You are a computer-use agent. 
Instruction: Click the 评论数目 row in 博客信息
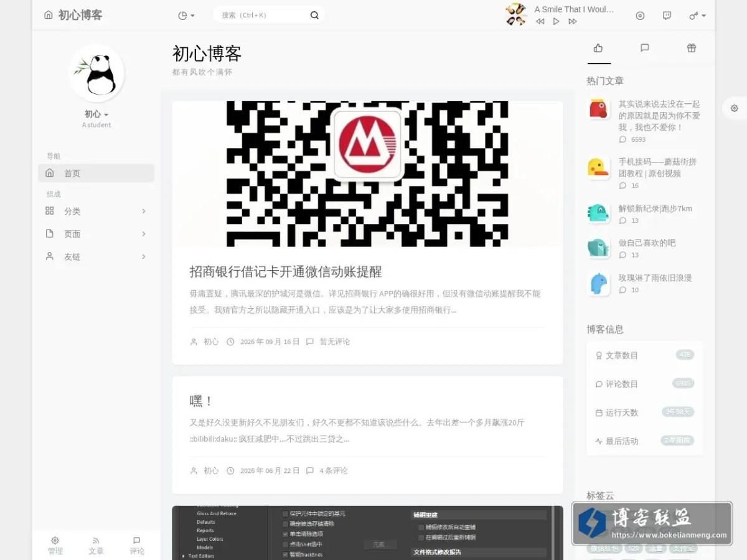[x=645, y=384]
